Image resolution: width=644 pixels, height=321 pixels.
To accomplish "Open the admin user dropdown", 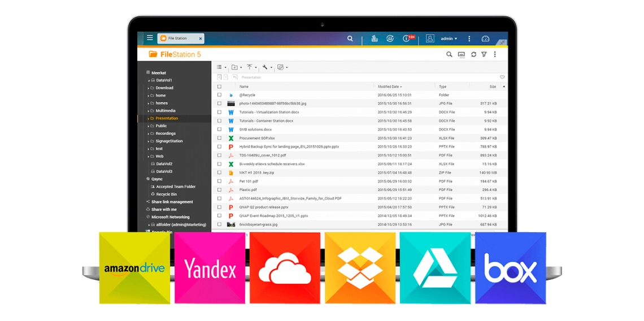I will [449, 38].
